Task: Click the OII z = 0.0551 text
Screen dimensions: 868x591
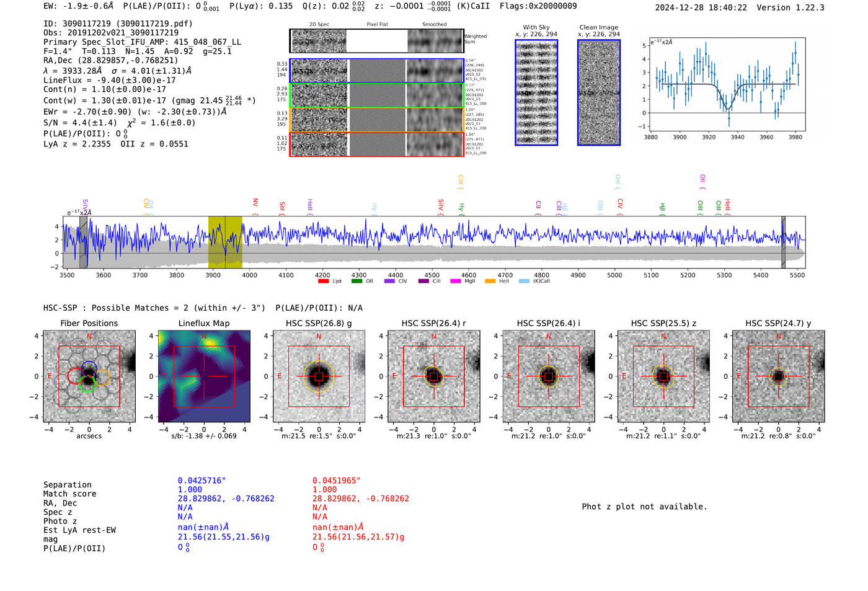Action: [154, 144]
